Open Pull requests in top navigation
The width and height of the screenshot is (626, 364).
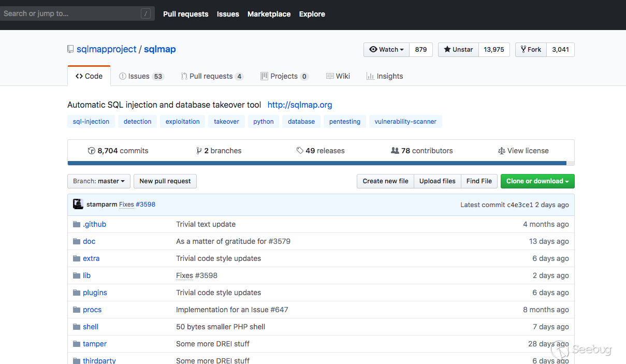(x=186, y=14)
